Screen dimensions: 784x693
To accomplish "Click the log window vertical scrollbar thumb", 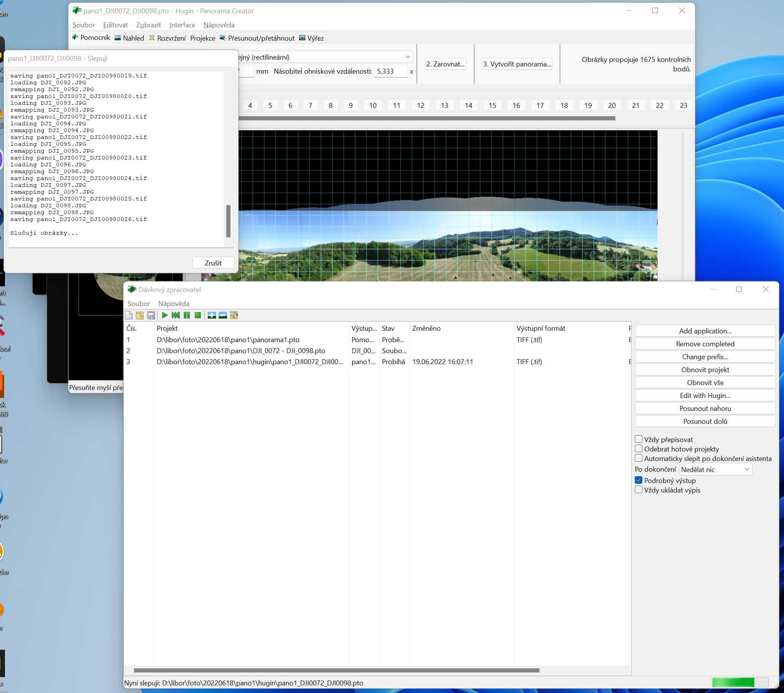I will click(x=228, y=221).
